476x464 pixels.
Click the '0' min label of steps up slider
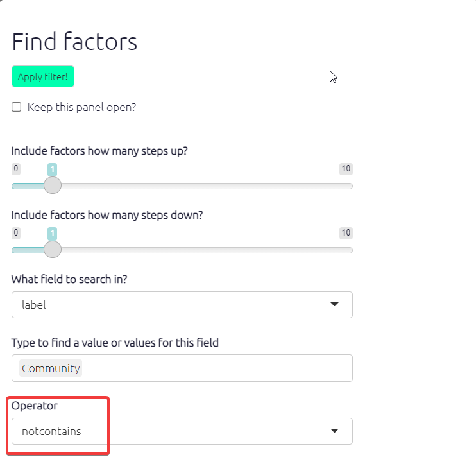[16, 169]
